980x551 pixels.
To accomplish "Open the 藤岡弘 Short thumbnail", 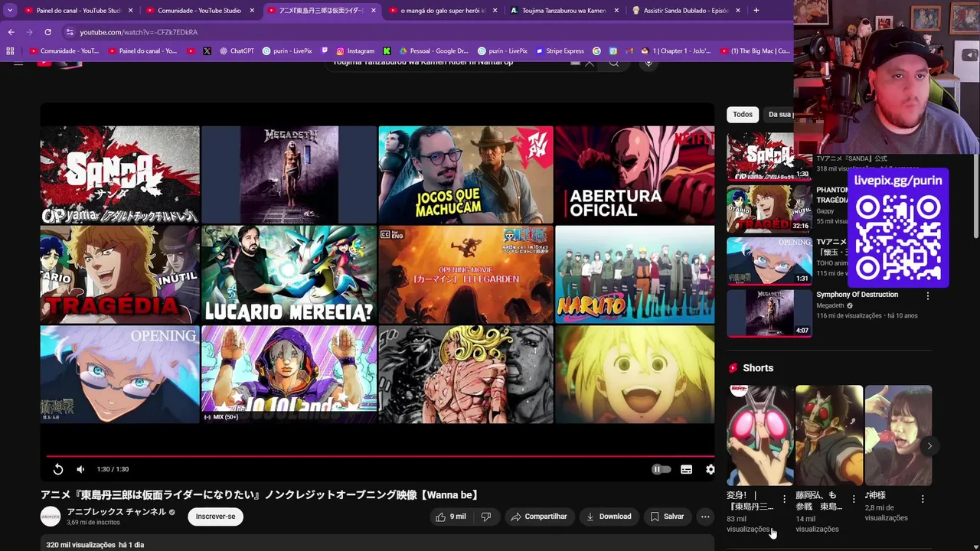I will [x=829, y=435].
